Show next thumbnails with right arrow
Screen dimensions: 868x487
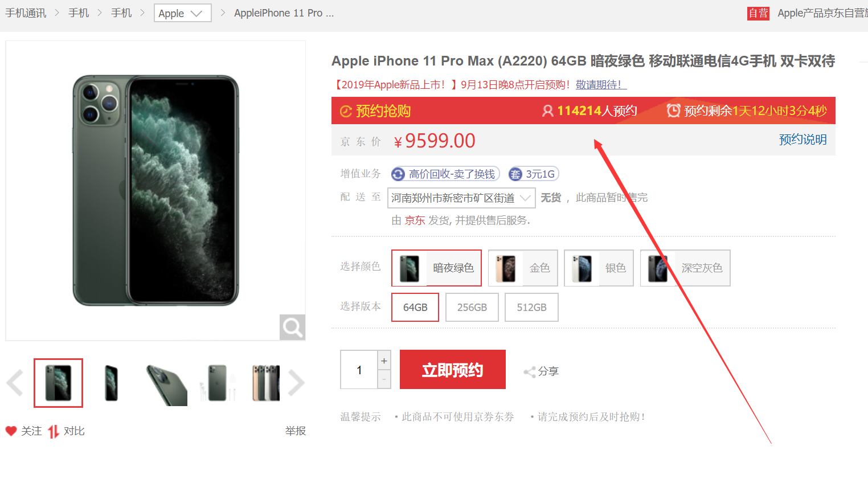click(296, 383)
